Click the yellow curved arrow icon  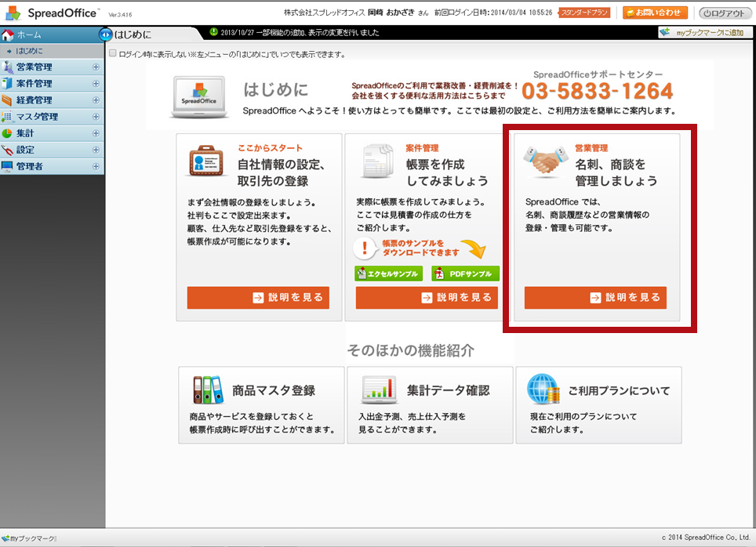pyautogui.click(x=473, y=249)
